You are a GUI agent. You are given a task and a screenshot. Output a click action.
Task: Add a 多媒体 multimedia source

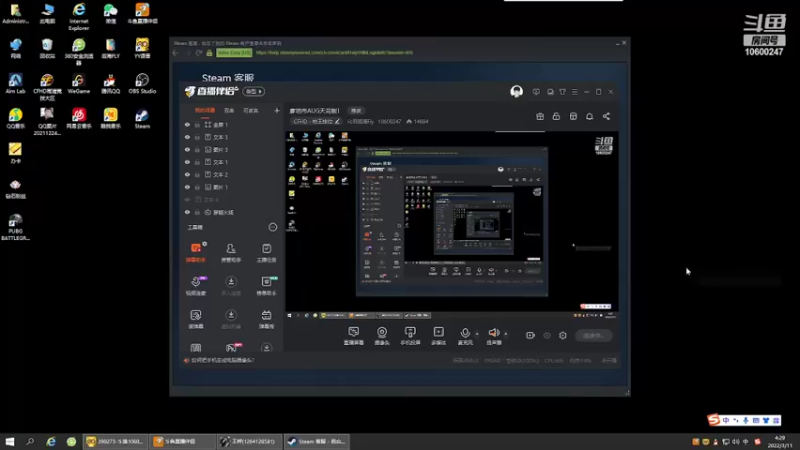(438, 336)
